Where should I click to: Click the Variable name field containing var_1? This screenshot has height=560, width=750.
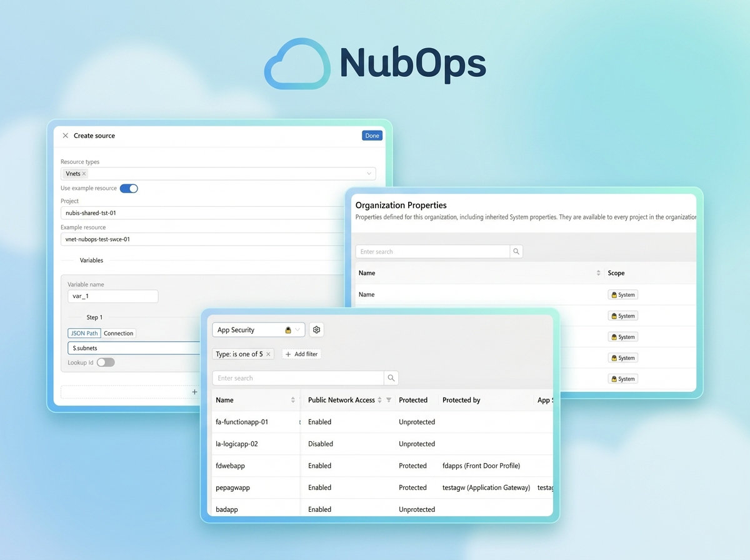point(113,296)
